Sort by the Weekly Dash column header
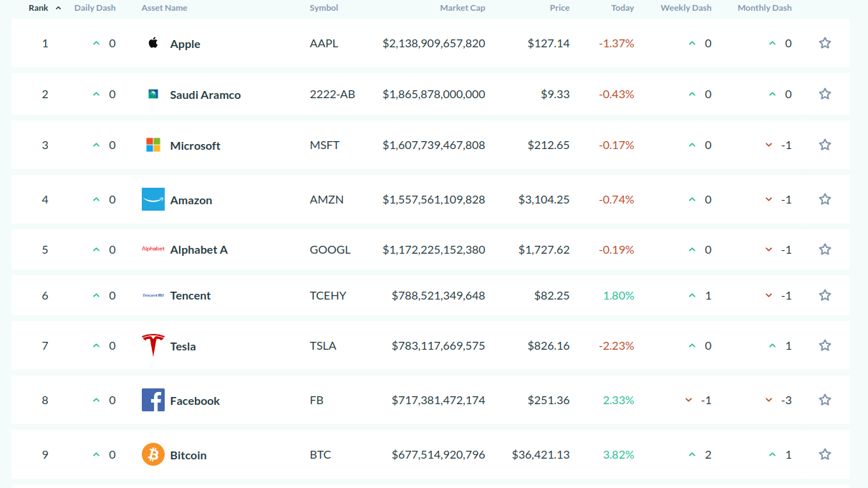The width and height of the screenshot is (868, 488). [686, 8]
